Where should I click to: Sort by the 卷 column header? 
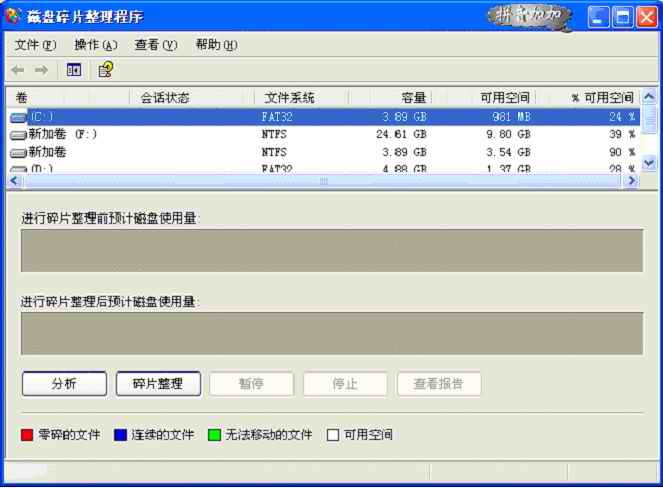[68, 98]
